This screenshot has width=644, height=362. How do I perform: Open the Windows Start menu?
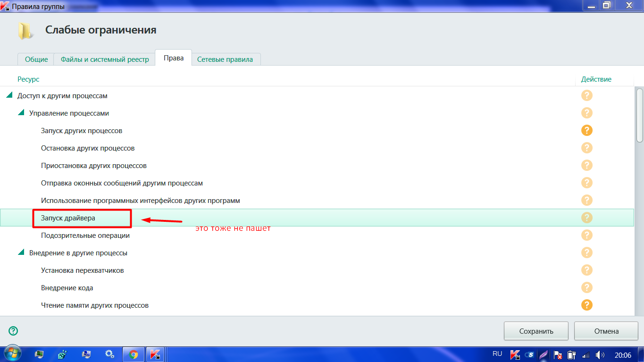tap(13, 354)
